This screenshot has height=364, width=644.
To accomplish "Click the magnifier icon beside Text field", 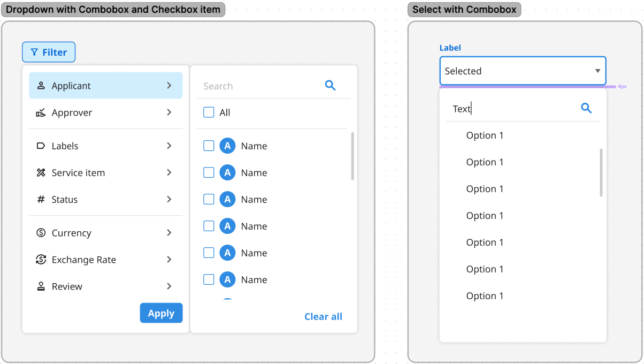I will [x=586, y=109].
